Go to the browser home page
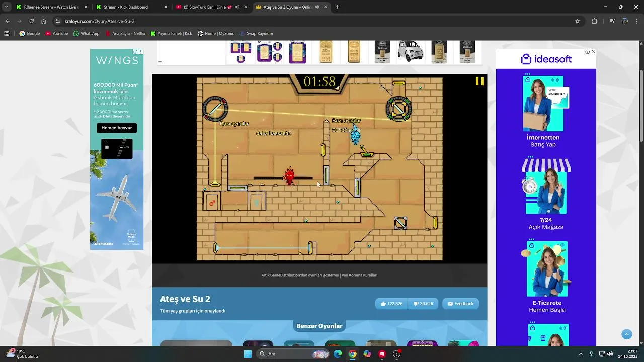 43,21
